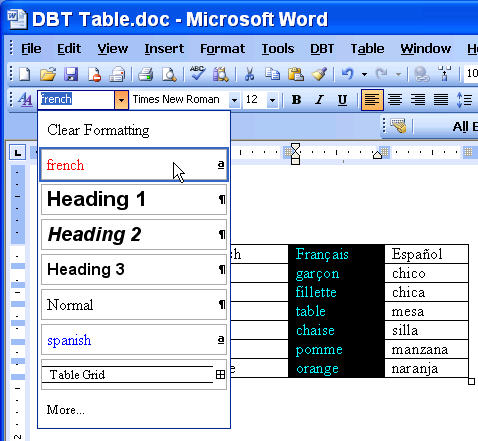478x441 pixels.
Task: Open the File menu
Action: point(31,49)
